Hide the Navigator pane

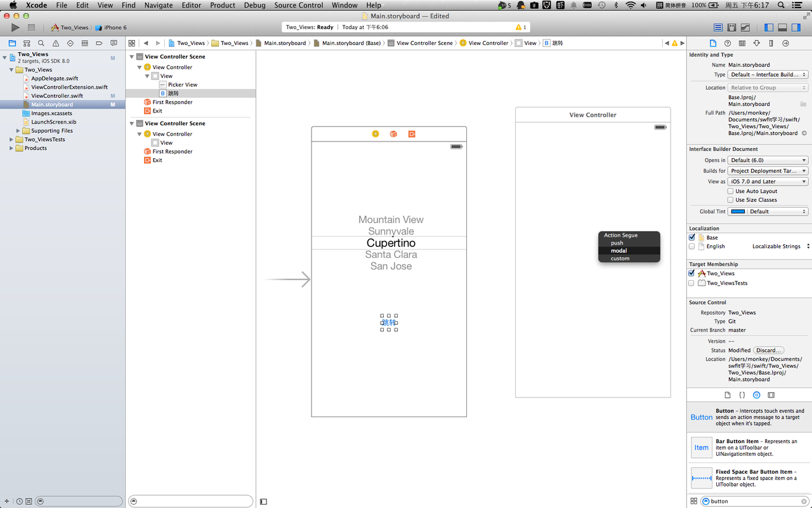[x=769, y=27]
